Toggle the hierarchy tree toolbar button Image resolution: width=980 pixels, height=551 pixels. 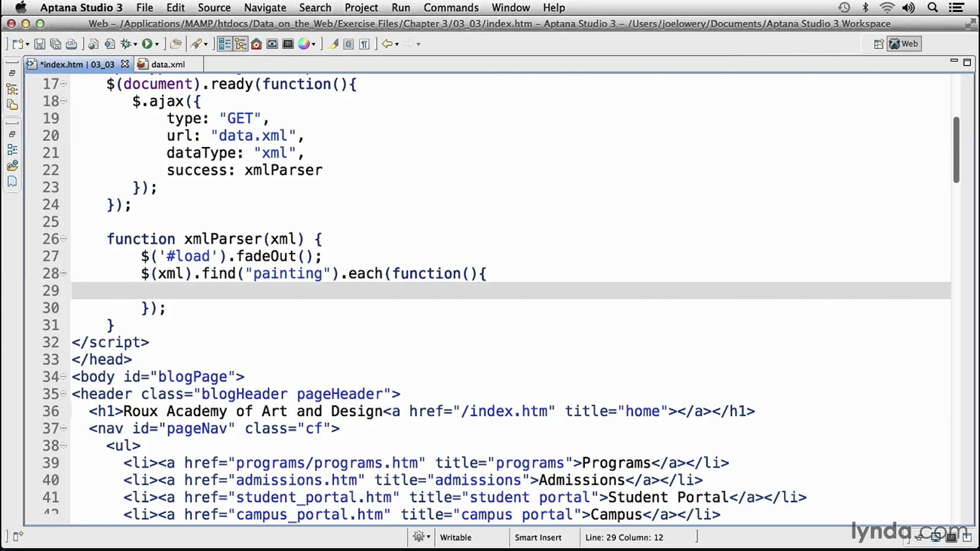241,44
